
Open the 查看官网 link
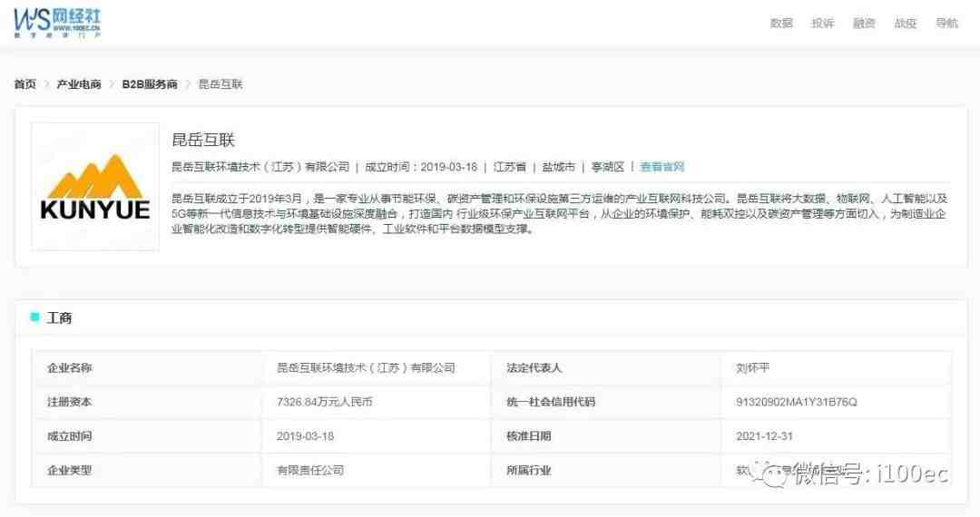(x=661, y=167)
